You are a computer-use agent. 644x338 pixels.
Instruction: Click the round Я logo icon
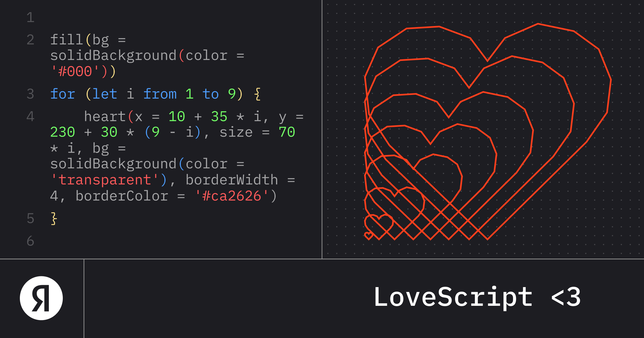coord(41,298)
